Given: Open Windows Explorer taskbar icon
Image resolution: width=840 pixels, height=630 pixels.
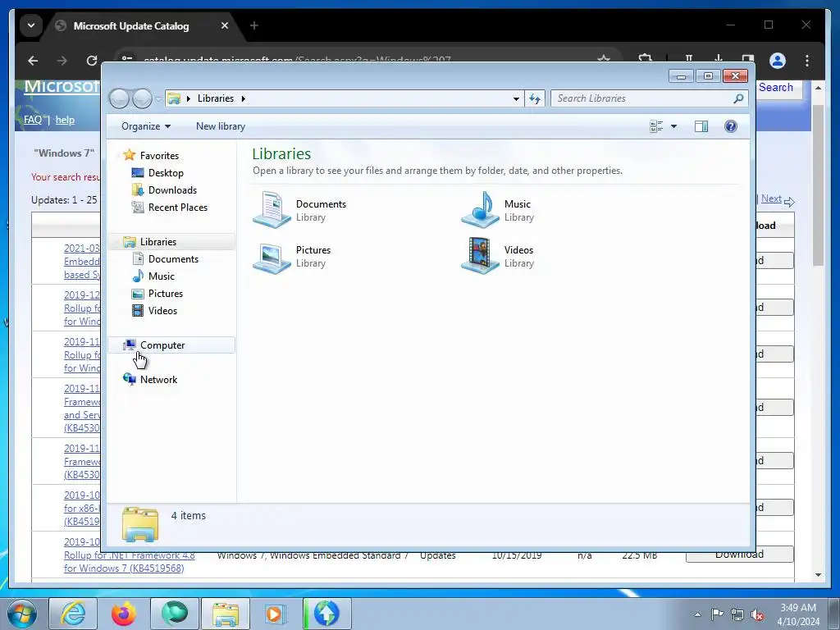Looking at the screenshot, I should point(226,614).
